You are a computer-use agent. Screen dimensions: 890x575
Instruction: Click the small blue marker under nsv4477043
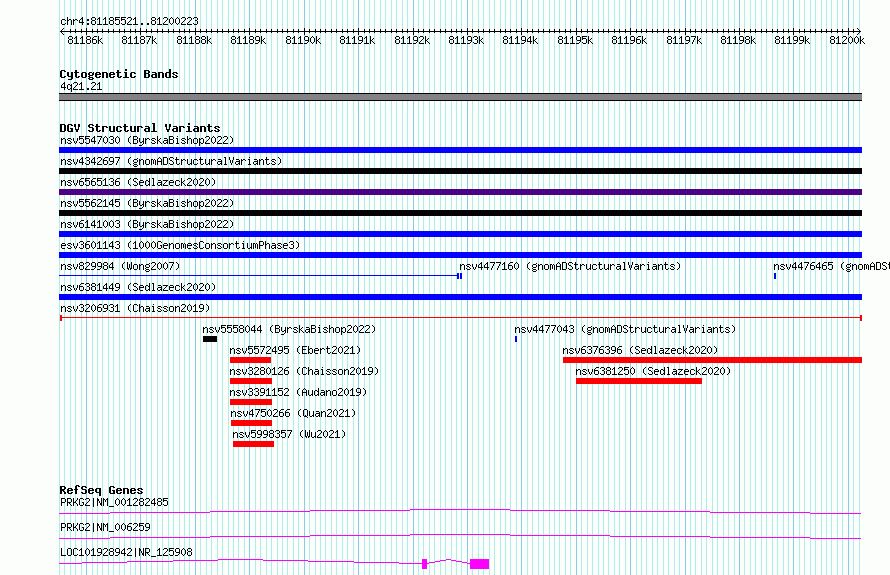pyautogui.click(x=516, y=339)
